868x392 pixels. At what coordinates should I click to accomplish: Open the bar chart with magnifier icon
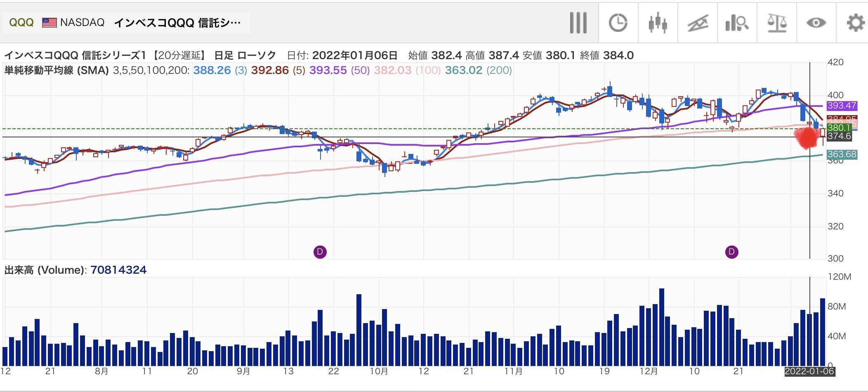[x=737, y=23]
